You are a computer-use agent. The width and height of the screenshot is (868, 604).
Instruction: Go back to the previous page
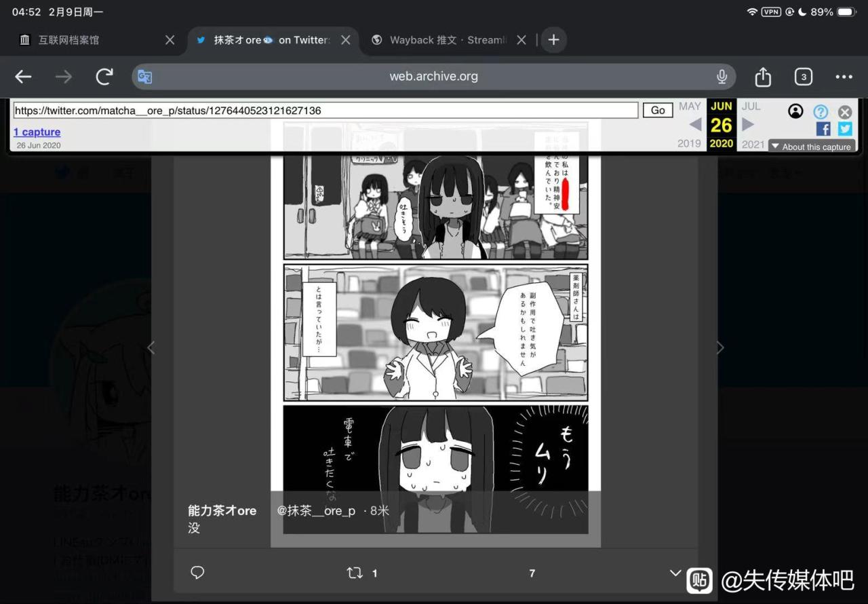[x=24, y=77]
